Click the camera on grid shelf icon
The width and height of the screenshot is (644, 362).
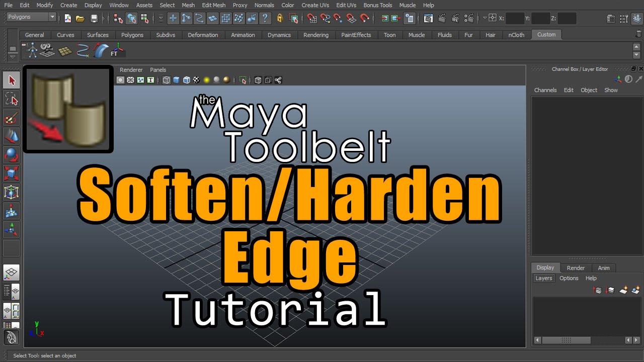[48, 50]
